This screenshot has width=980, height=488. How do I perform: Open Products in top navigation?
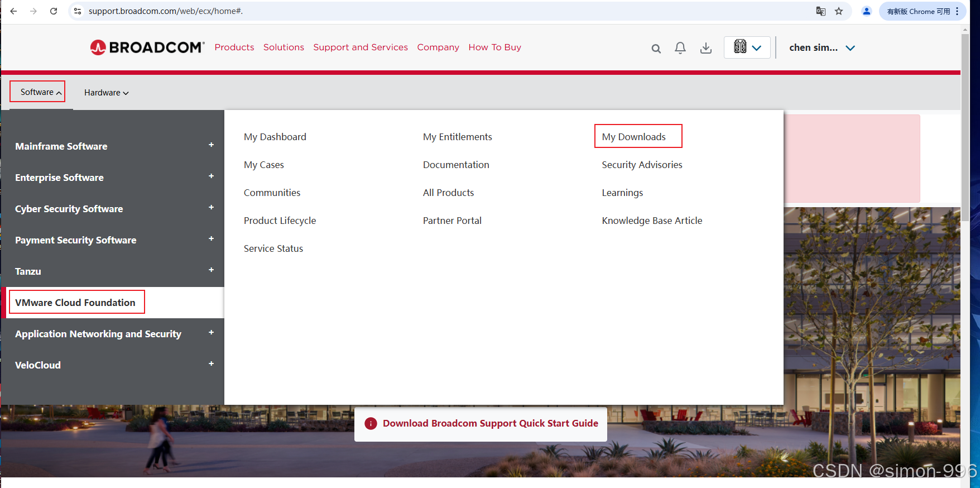pyautogui.click(x=234, y=47)
